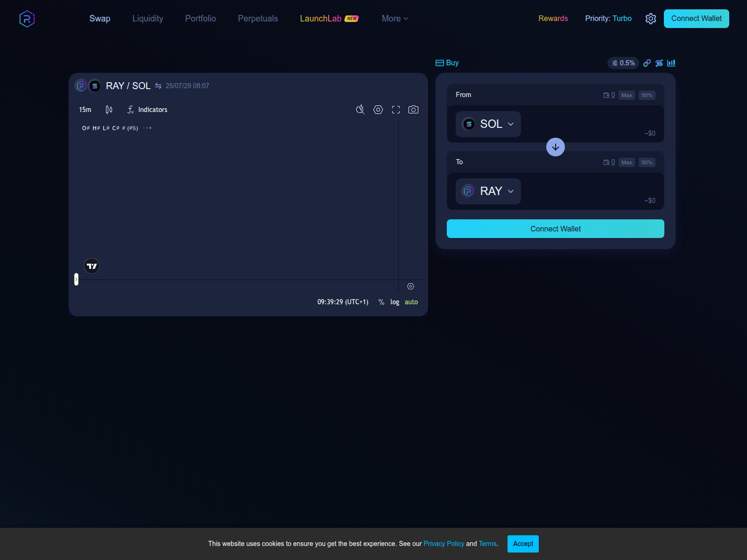Open the SOL token selector dropdown

pos(488,124)
